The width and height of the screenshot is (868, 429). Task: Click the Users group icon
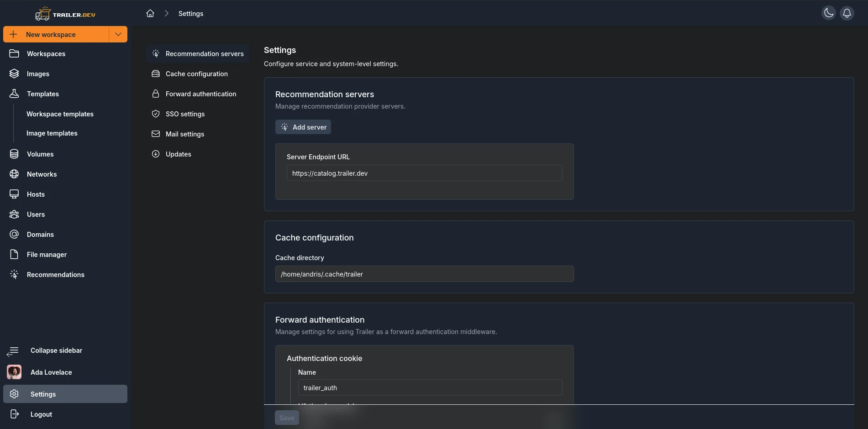(x=14, y=214)
